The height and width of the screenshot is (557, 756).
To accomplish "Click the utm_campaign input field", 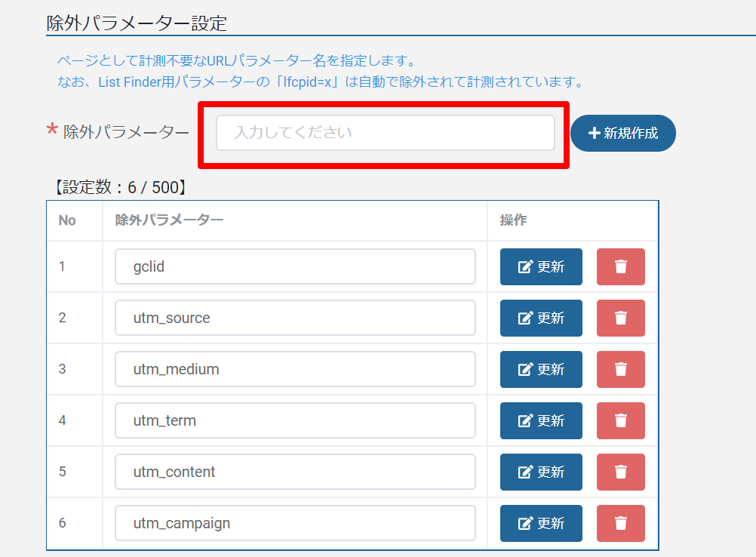I will [295, 523].
